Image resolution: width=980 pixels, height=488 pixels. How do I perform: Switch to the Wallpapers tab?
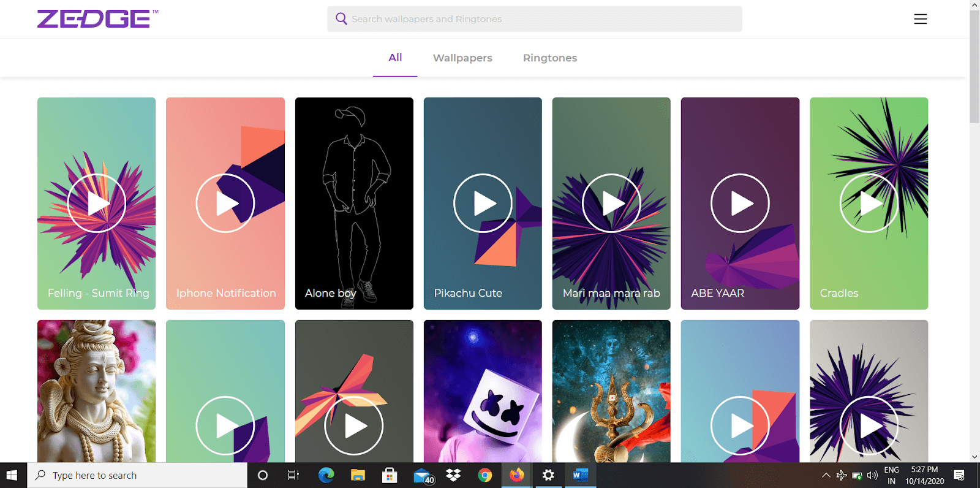point(462,58)
